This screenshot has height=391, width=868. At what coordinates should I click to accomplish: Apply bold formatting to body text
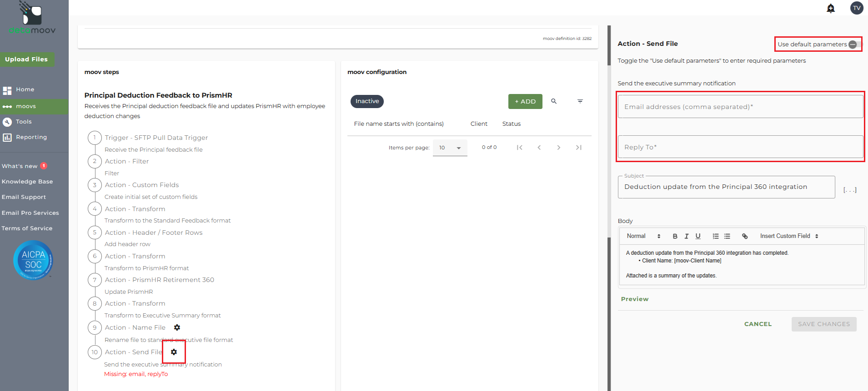[675, 236]
